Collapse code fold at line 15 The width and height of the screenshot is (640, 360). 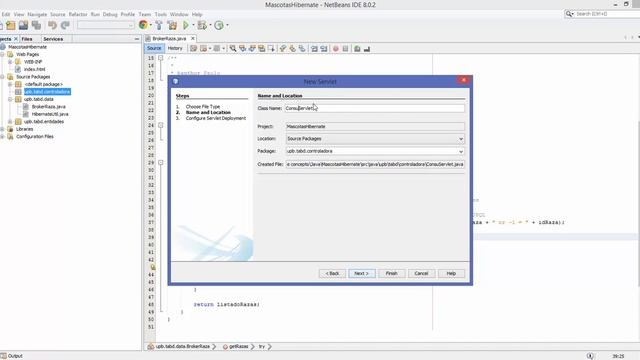[161, 58]
